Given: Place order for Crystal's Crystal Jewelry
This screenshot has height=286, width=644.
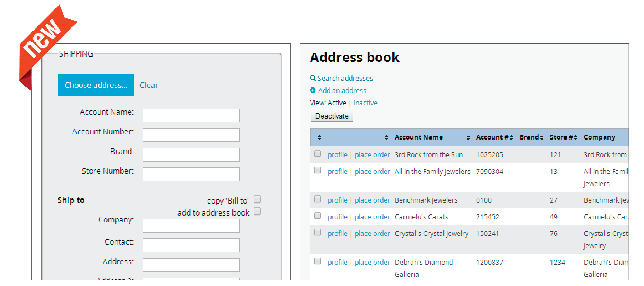Looking at the screenshot, I should [x=372, y=233].
